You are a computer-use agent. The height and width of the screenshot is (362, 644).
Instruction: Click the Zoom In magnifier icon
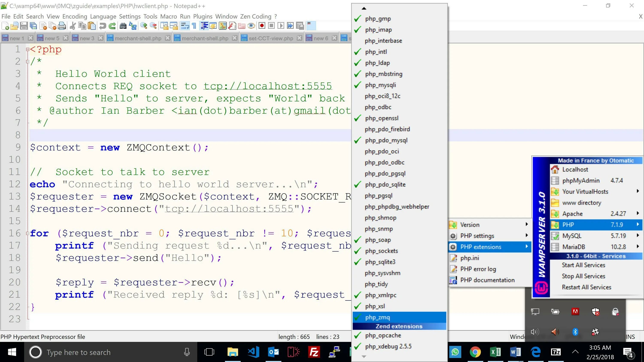pos(143,26)
